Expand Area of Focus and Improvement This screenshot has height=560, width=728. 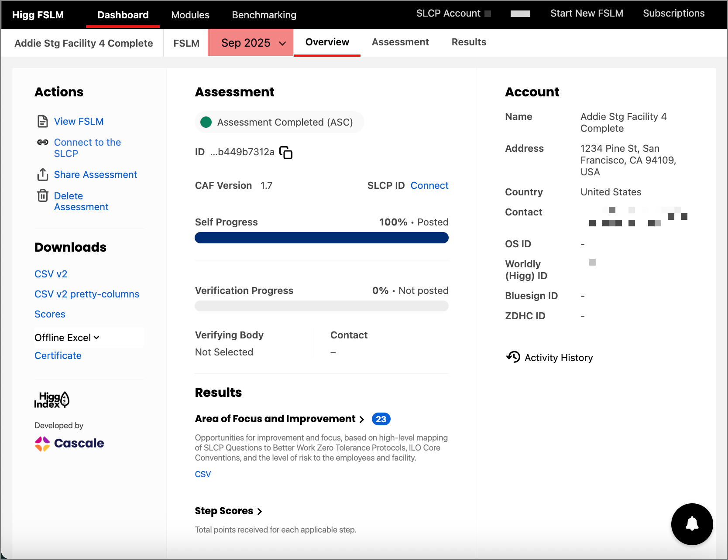coord(279,419)
